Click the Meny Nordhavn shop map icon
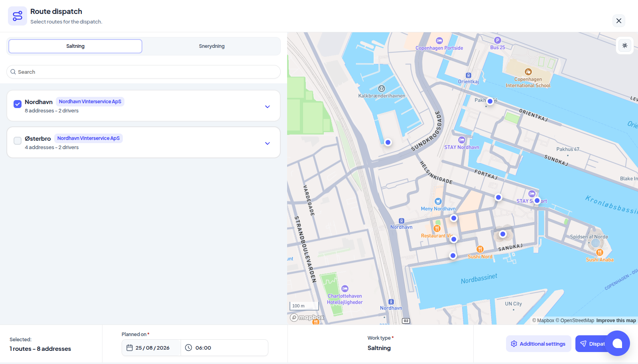 click(x=438, y=201)
